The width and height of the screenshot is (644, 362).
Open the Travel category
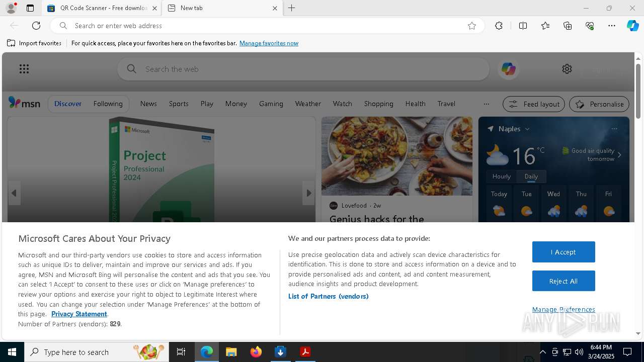[x=446, y=104]
